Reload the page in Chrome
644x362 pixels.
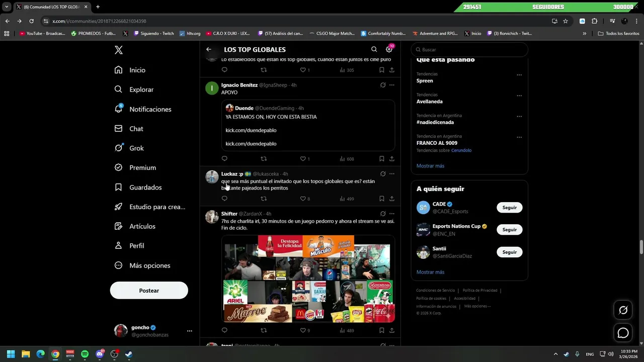[31, 21]
